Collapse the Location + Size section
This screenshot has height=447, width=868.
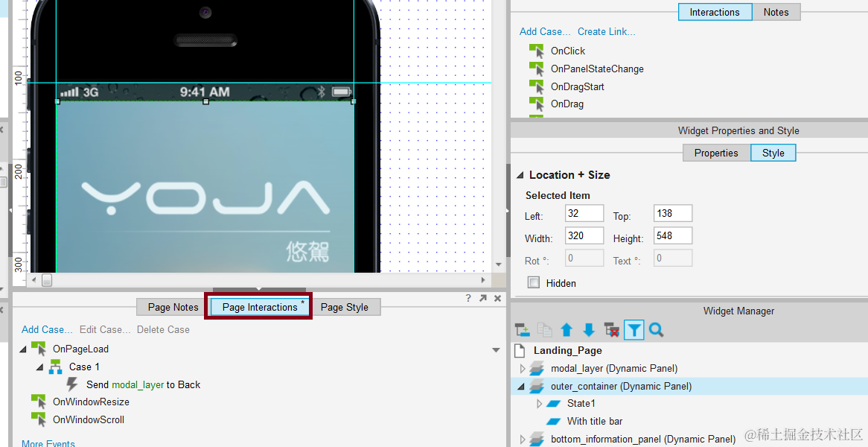pyautogui.click(x=520, y=175)
